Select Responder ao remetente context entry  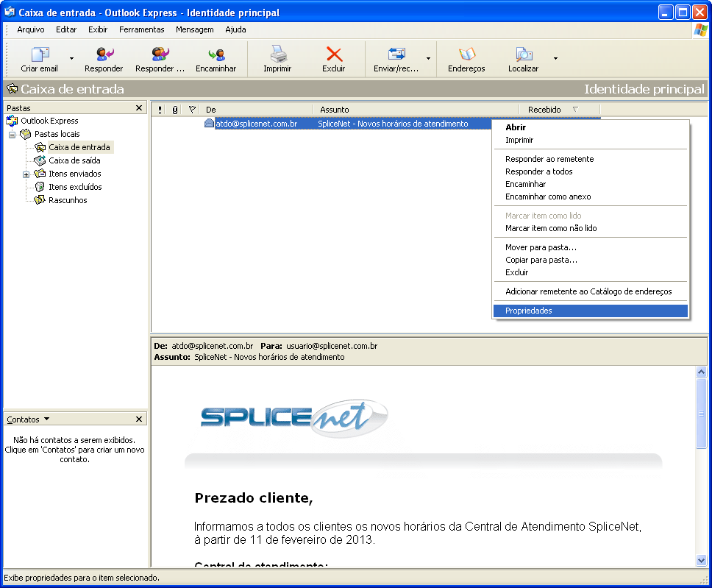coord(591,159)
